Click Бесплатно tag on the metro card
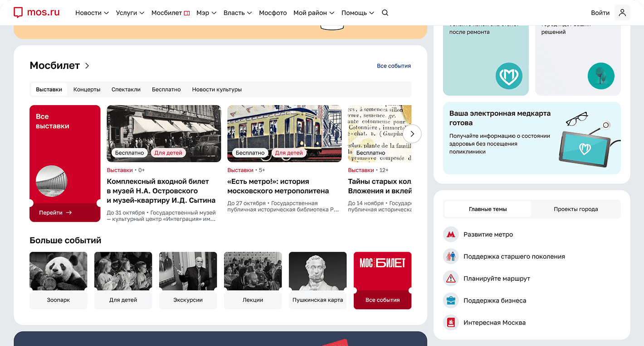644x346 pixels. pyautogui.click(x=250, y=153)
